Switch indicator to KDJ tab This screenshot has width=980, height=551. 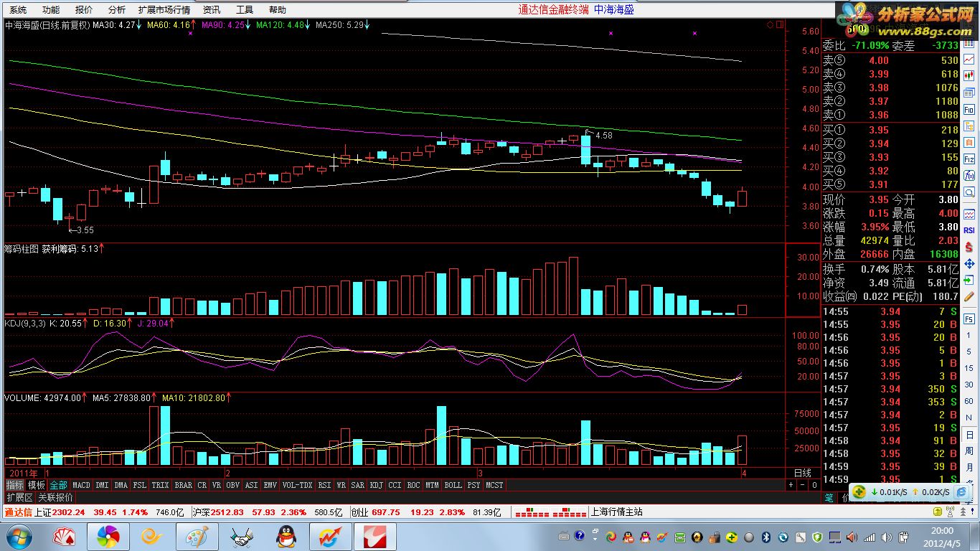pos(377,485)
